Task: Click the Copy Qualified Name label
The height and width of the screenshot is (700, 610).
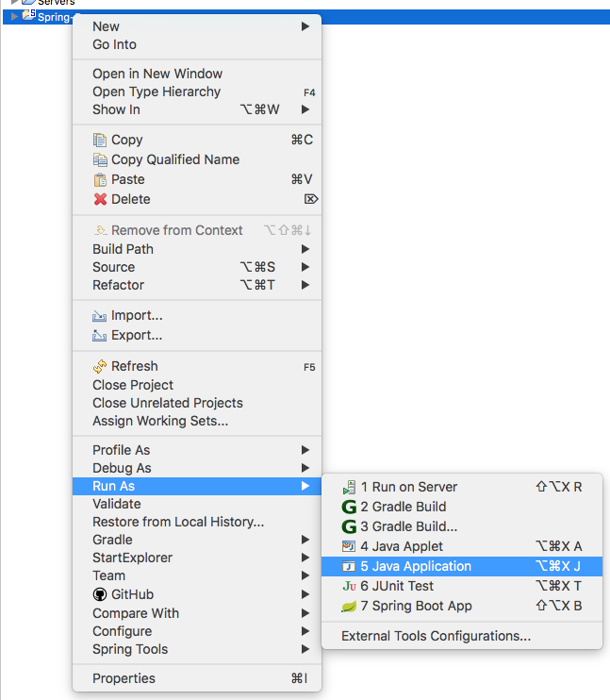Action: 175,159
